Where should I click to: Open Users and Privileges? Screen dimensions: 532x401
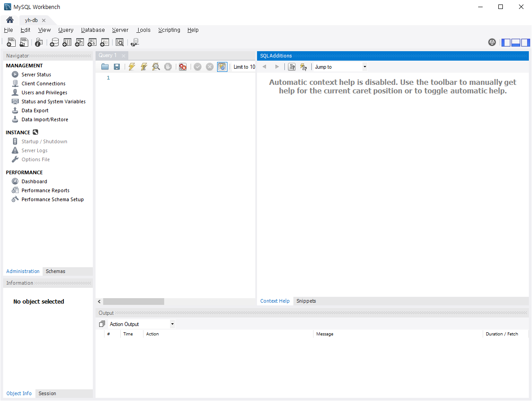coord(44,93)
